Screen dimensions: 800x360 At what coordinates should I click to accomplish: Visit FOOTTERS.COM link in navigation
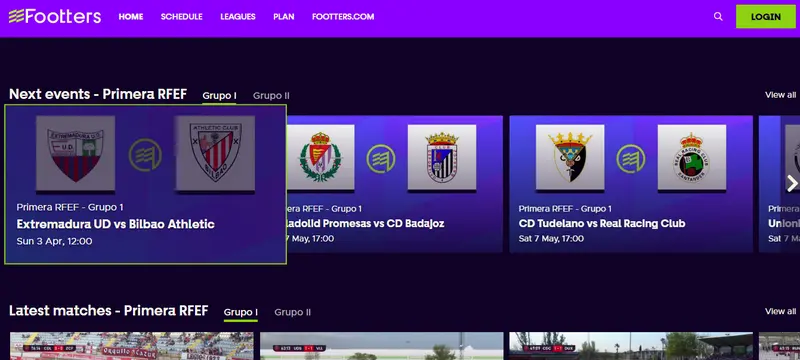[x=343, y=17]
